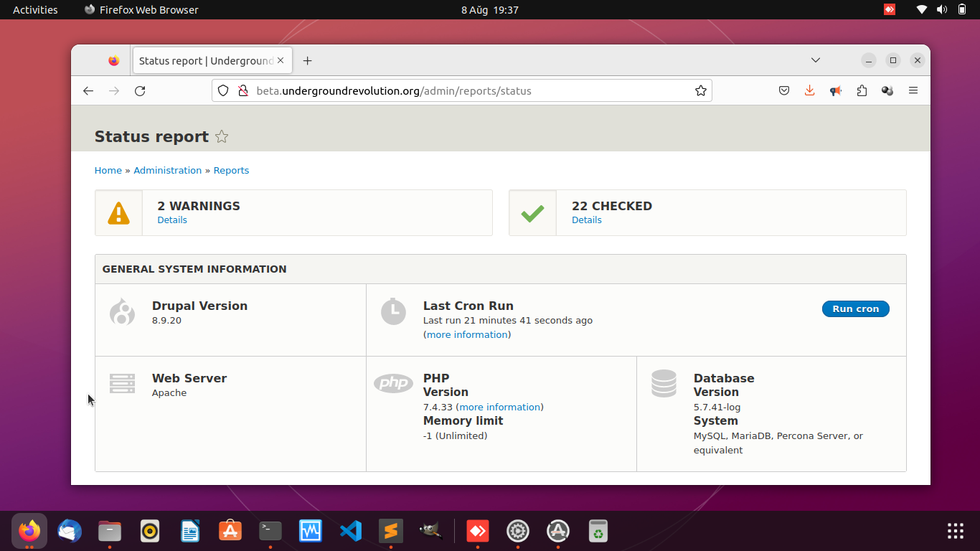Open the Pocket save icon
The height and width of the screenshot is (551, 980).
[784, 91]
